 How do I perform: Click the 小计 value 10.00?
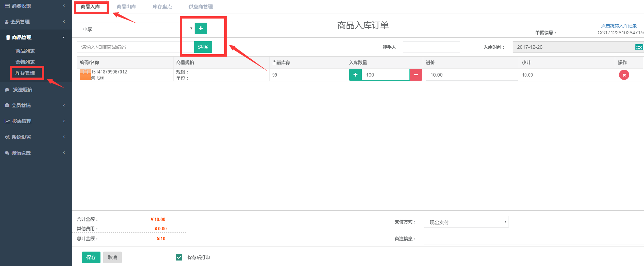527,75
